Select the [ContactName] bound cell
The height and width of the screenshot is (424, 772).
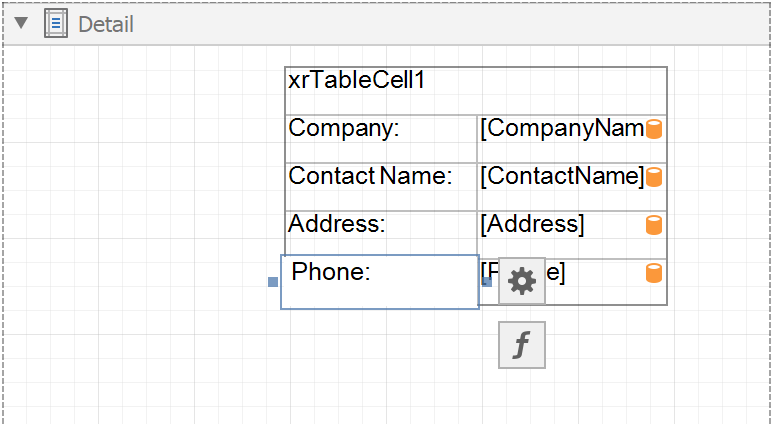[x=572, y=187]
